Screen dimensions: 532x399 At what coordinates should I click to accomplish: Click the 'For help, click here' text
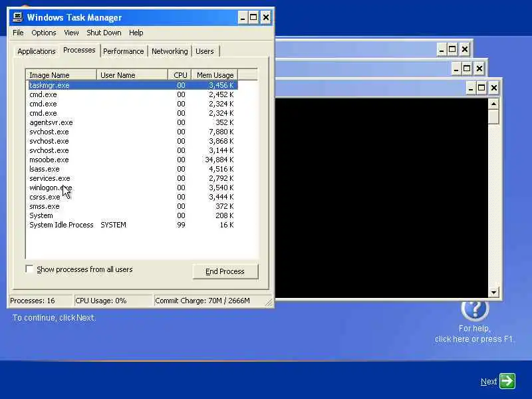[474, 334]
